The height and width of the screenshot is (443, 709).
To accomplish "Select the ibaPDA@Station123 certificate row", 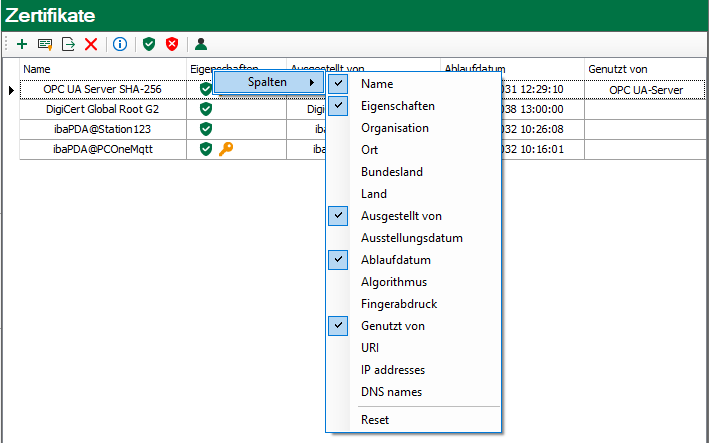I will (102, 129).
